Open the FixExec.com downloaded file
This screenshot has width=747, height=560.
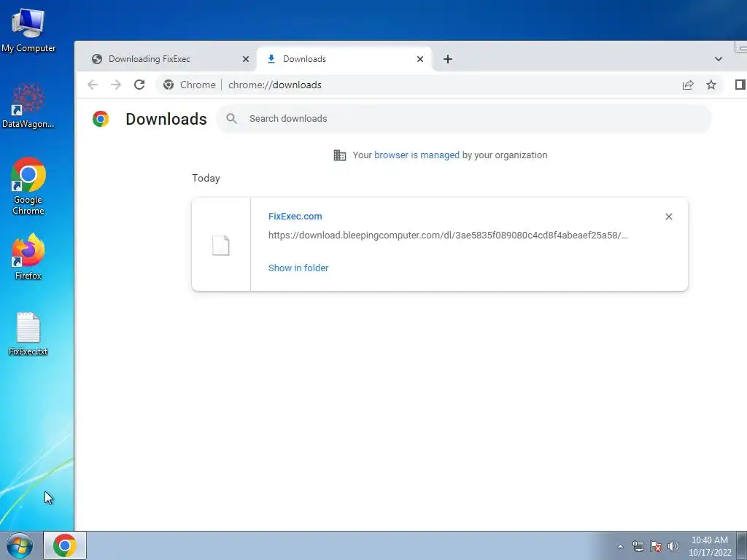coord(295,216)
